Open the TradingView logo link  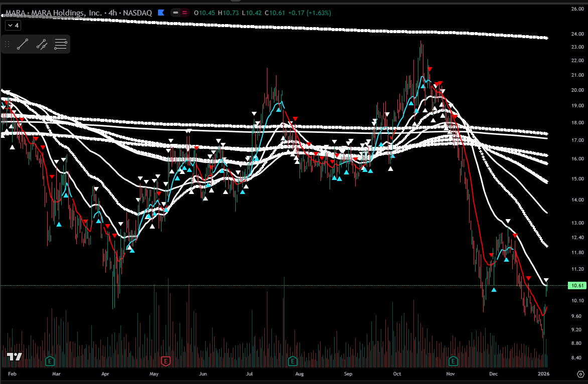click(x=15, y=356)
